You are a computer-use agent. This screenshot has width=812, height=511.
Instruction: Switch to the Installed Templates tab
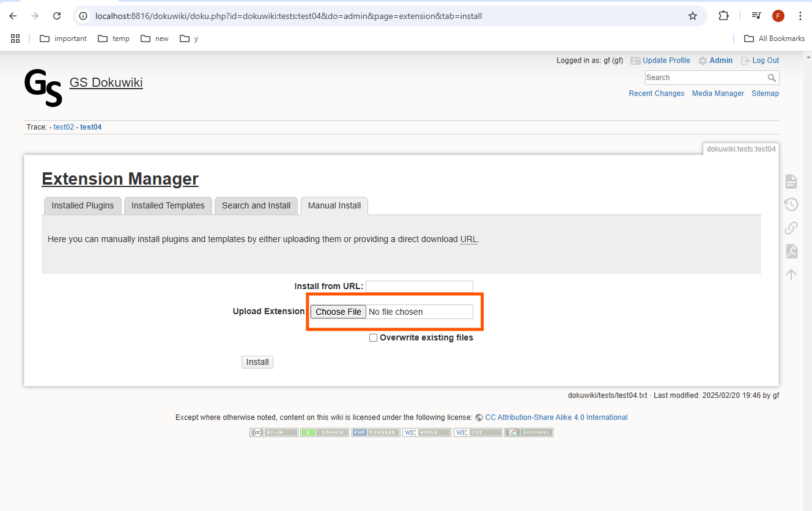tap(168, 205)
